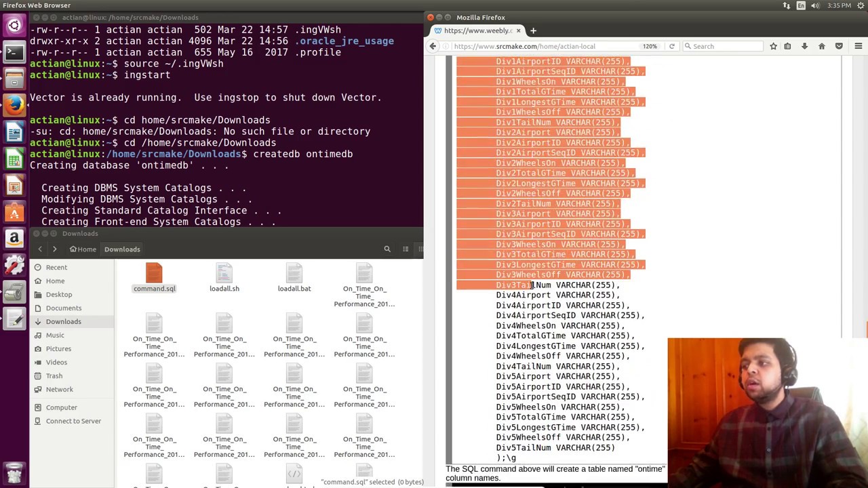Toggle list view in the file manager
The height and width of the screenshot is (488, 868).
pos(406,249)
